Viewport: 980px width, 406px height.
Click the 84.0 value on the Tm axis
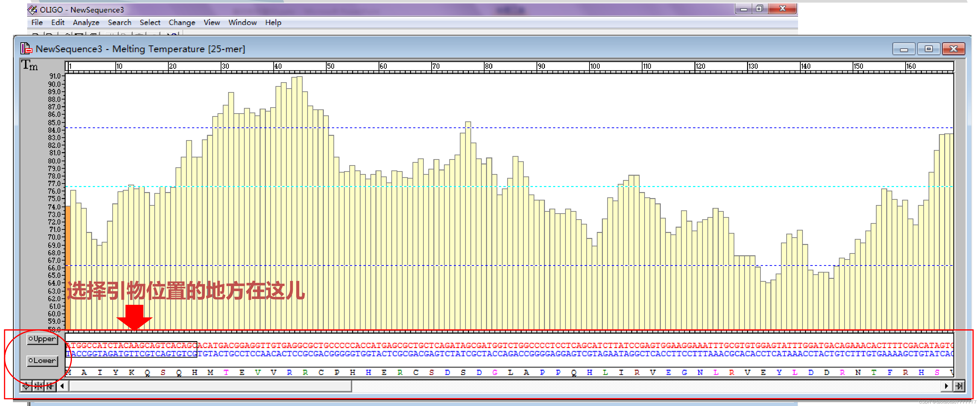[x=55, y=130]
